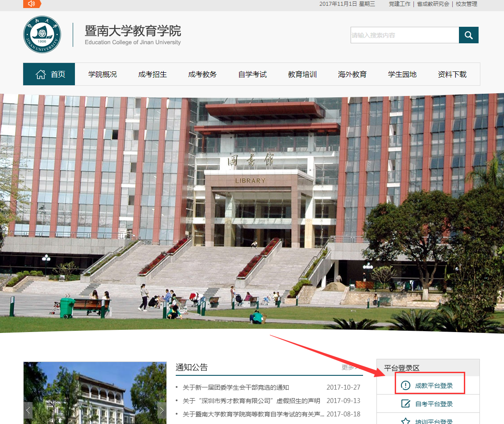This screenshot has height=424, width=504.
Task: Click the Jinan University round logo
Action: coord(42,34)
